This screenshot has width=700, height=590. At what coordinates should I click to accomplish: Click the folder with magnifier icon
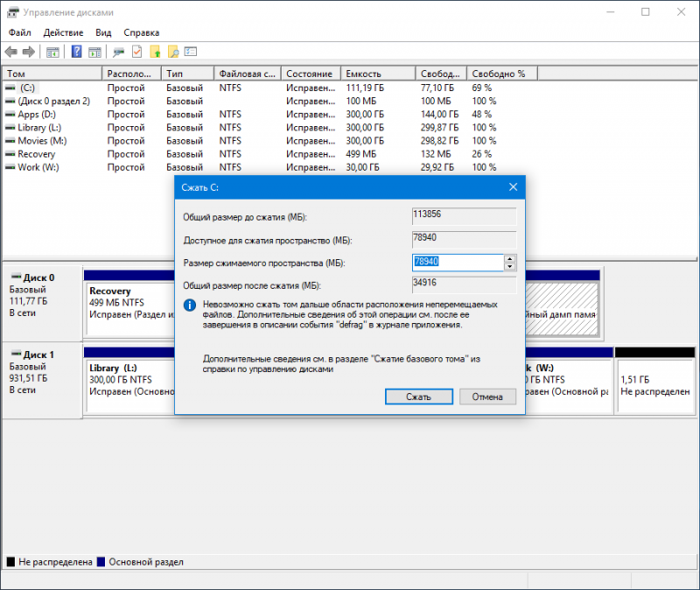173,52
